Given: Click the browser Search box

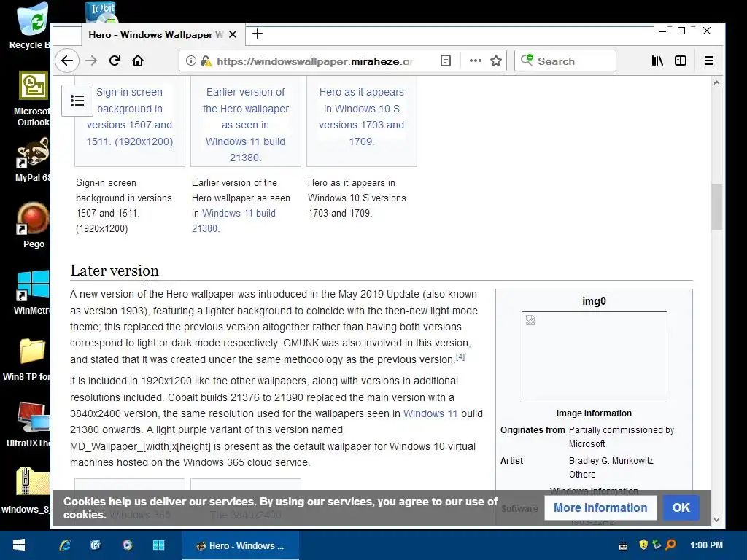Looking at the screenshot, I should point(565,61).
